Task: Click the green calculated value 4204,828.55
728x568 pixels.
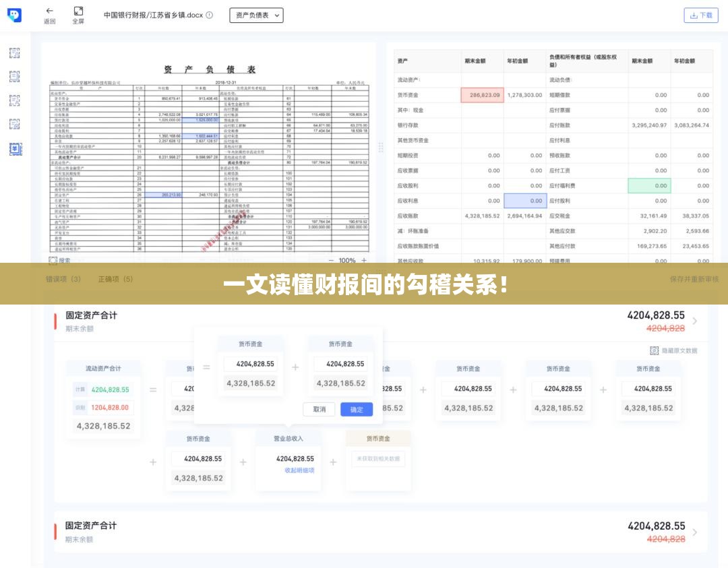Action: tap(110, 390)
